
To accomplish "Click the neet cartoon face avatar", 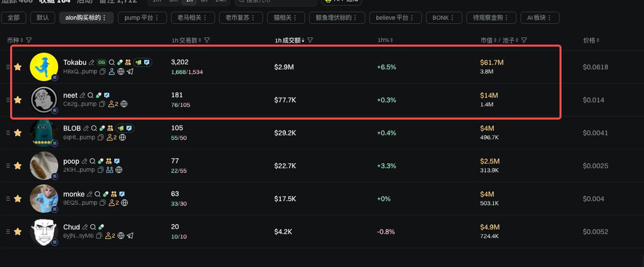I will (44, 99).
